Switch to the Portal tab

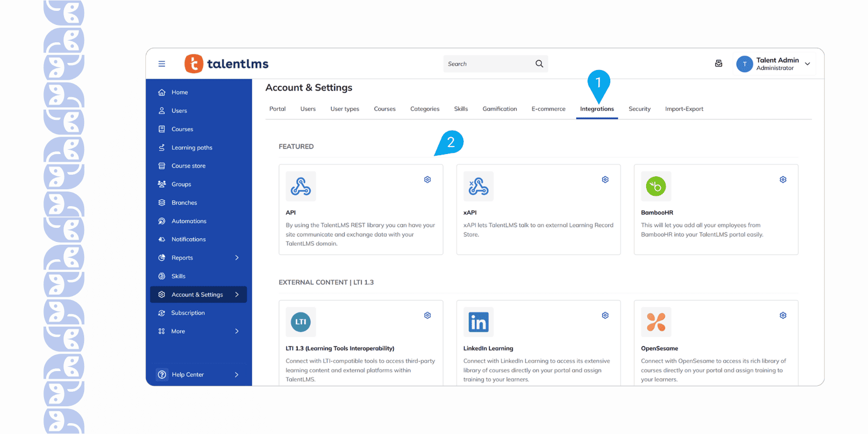(x=277, y=109)
